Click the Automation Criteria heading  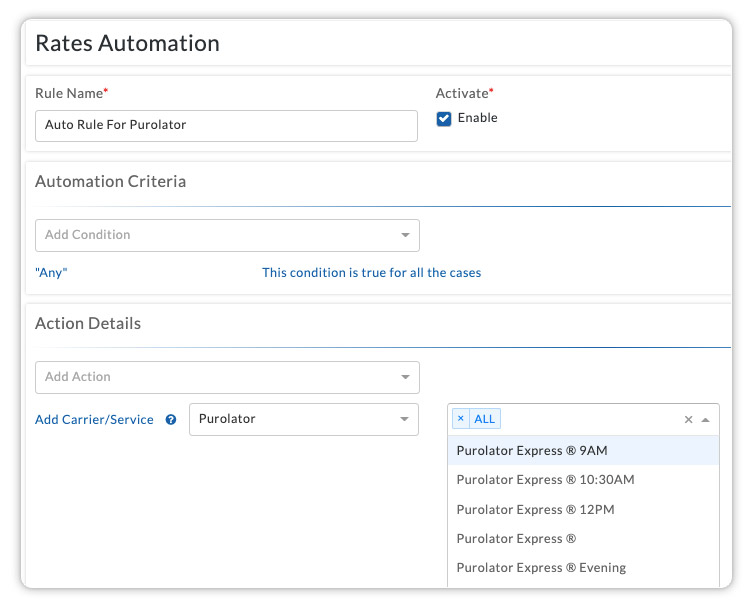tap(110, 181)
